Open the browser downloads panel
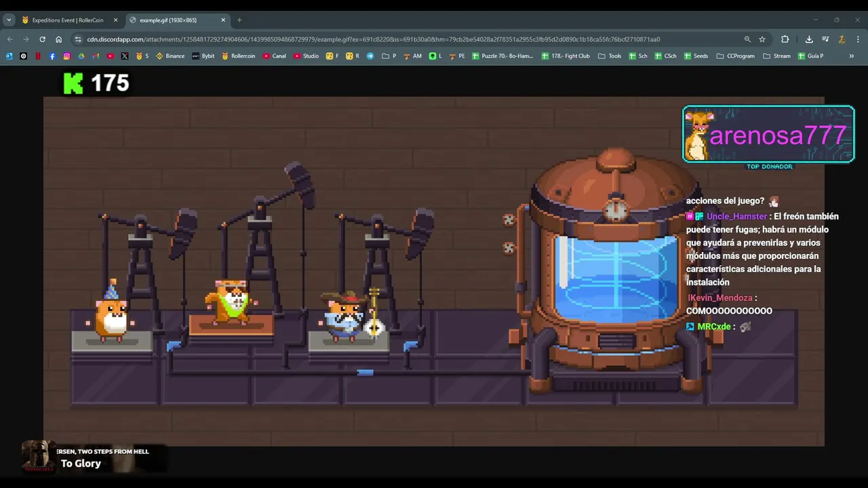 coord(809,39)
